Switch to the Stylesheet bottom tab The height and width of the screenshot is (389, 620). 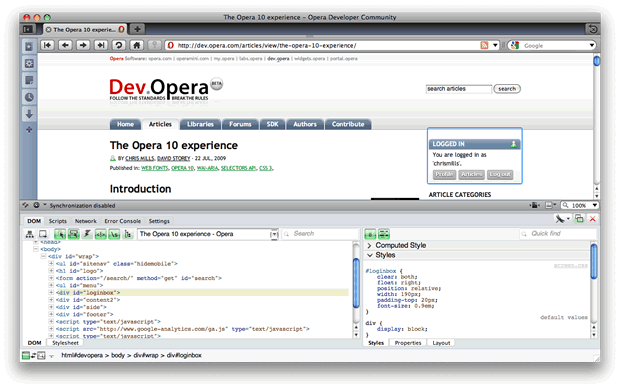coord(65,343)
